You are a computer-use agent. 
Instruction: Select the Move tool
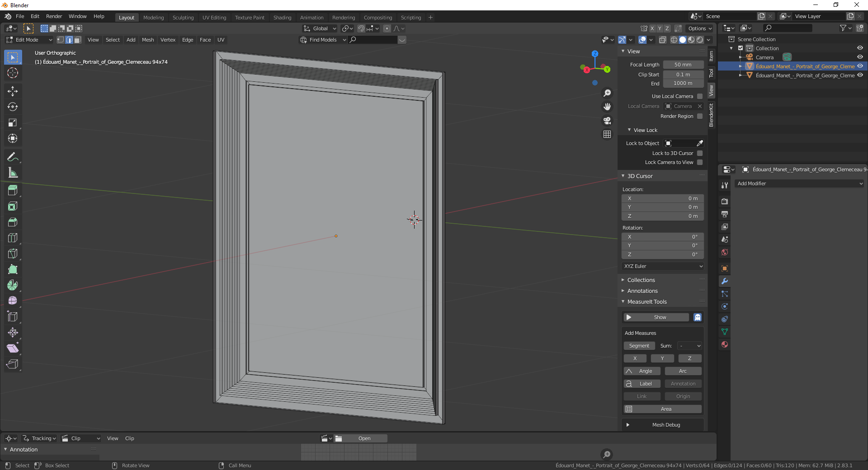13,91
